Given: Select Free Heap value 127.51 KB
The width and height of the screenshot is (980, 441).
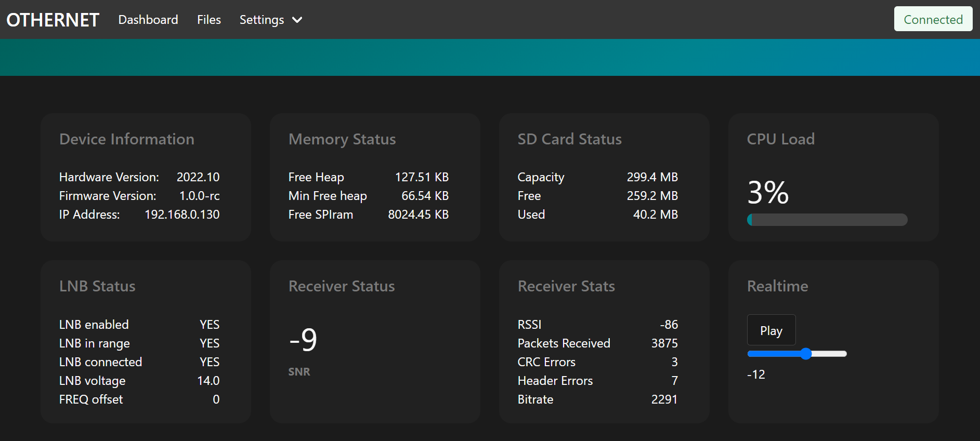Looking at the screenshot, I should (x=422, y=177).
